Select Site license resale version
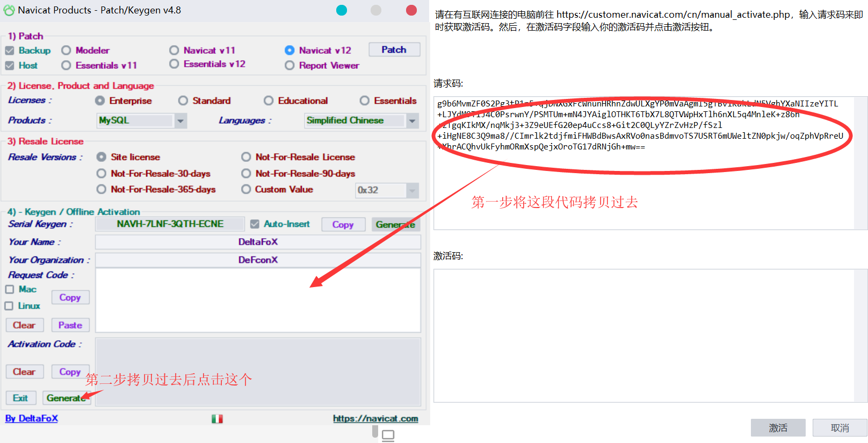868x443 pixels. [x=101, y=157]
